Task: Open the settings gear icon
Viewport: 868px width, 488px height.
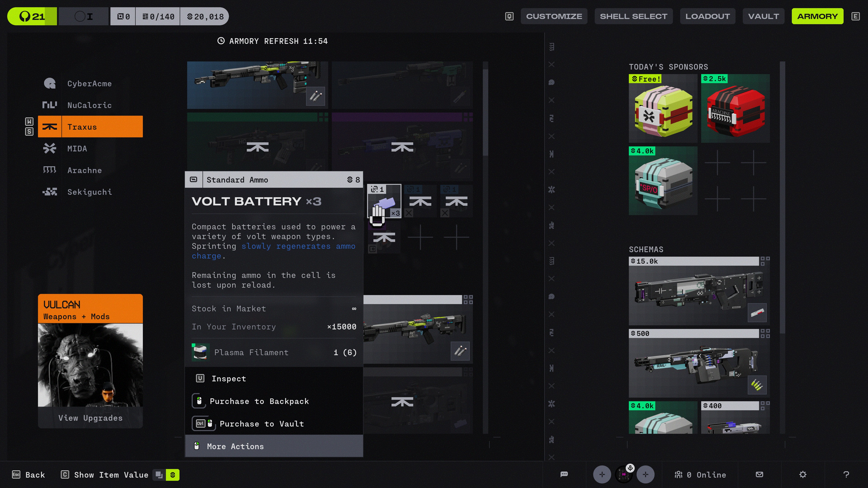Action: 803,474
